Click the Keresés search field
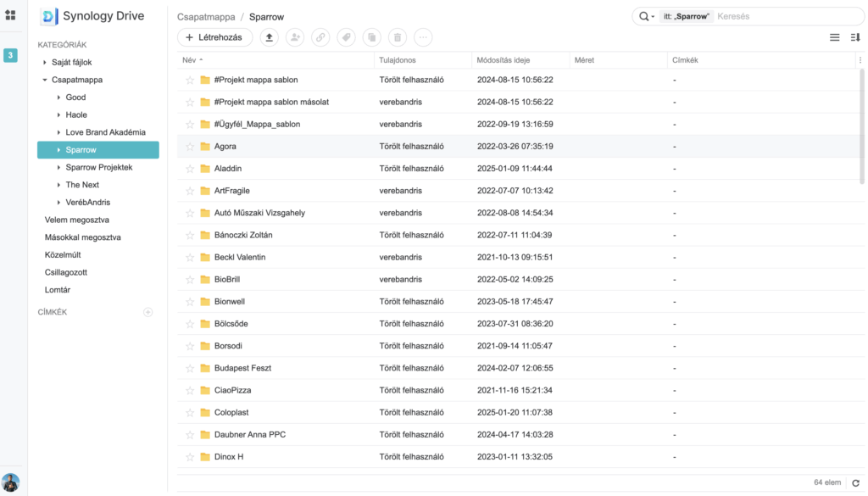 point(784,16)
